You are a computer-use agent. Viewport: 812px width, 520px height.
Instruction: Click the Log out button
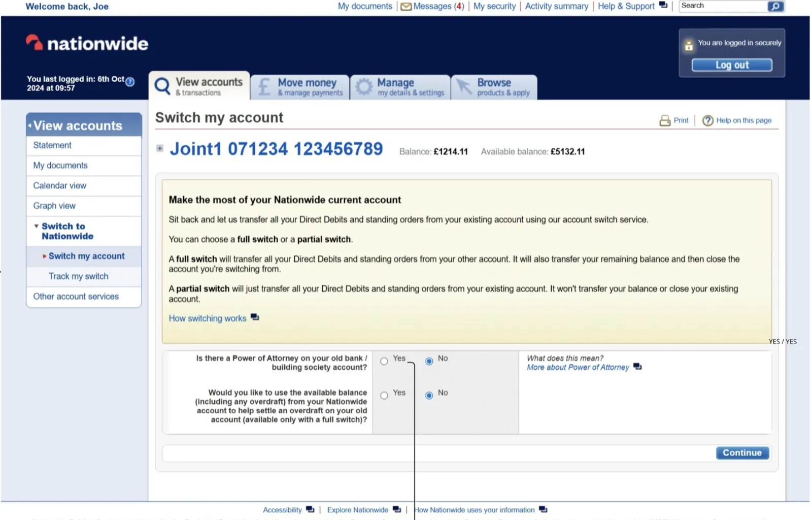732,65
